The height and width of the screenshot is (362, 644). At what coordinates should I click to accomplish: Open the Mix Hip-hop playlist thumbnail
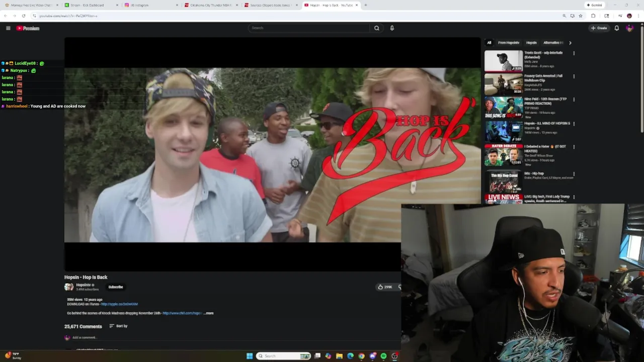click(504, 181)
